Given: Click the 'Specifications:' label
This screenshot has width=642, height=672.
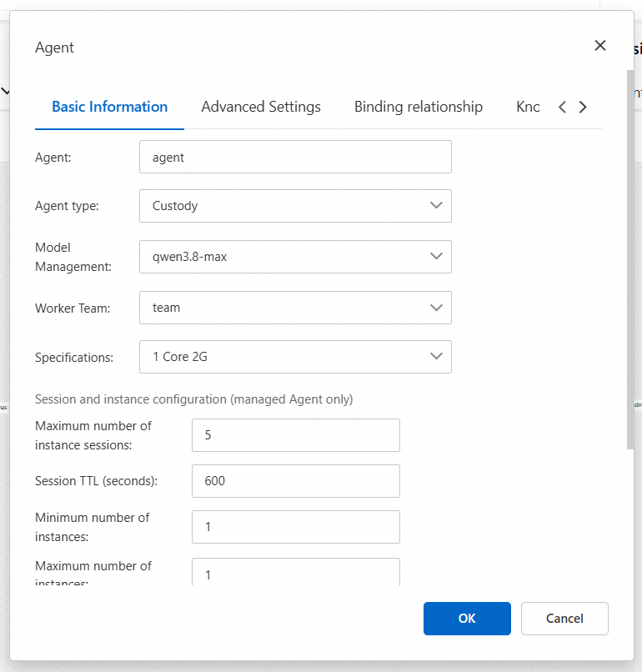Looking at the screenshot, I should pos(74,357).
